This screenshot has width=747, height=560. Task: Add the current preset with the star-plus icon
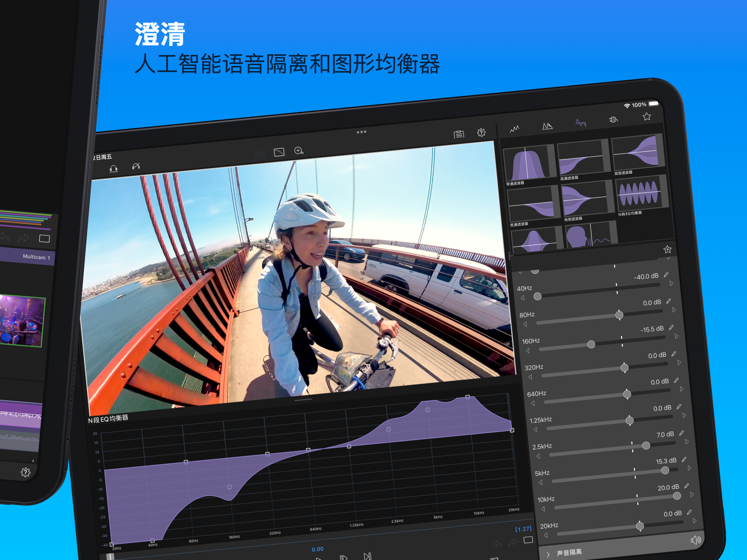(667, 250)
